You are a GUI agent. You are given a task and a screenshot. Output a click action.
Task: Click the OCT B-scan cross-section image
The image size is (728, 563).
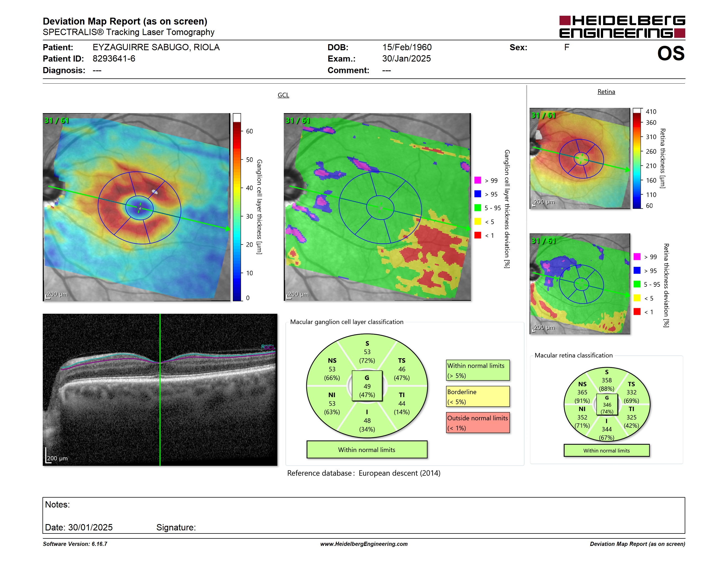(x=160, y=390)
